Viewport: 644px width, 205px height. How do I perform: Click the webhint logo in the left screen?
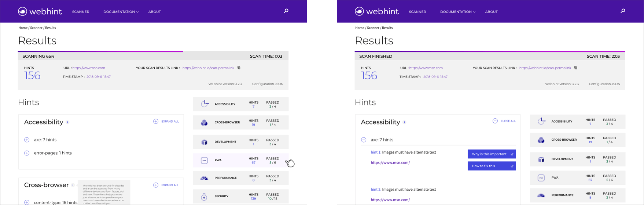pyautogui.click(x=40, y=11)
